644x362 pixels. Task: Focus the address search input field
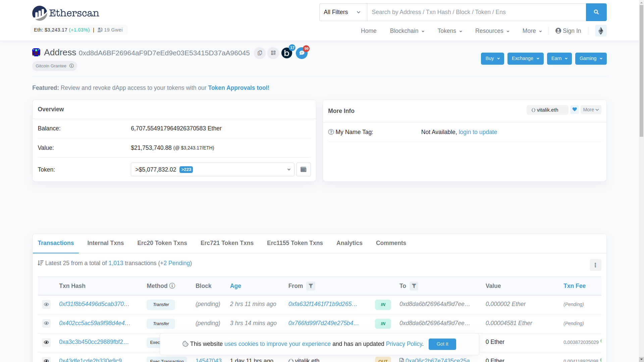coord(476,12)
